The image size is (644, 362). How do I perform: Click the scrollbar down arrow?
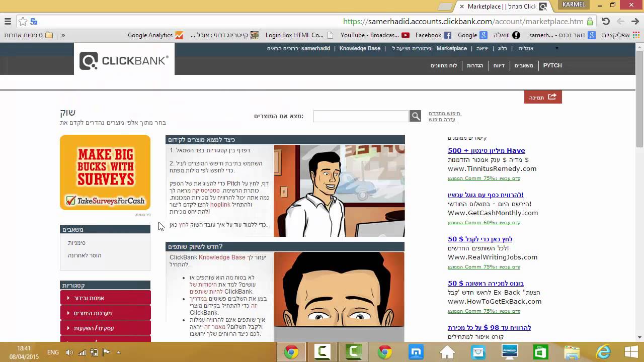(639, 337)
